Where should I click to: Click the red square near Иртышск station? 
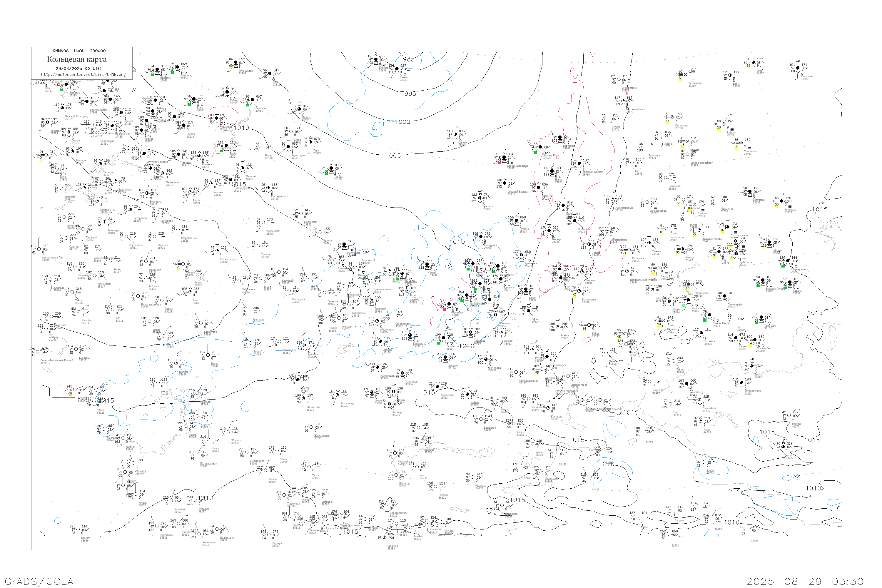point(444,309)
